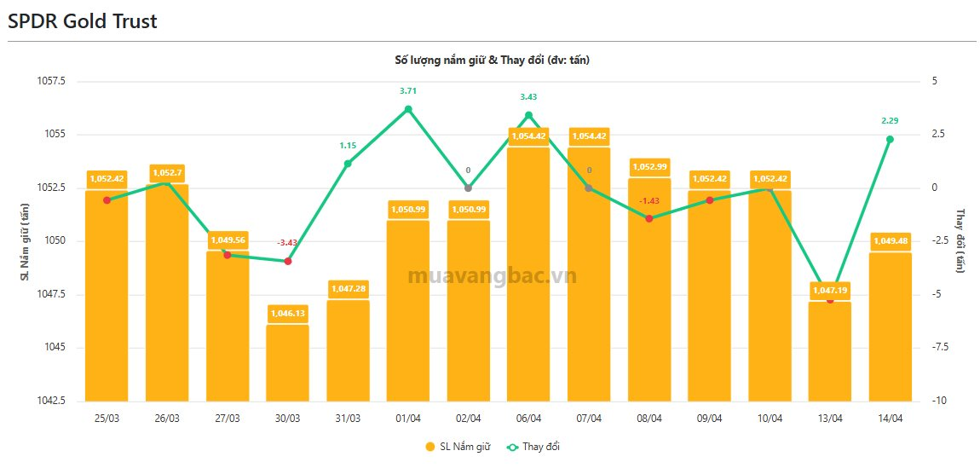The image size is (980, 468).
Task: Click the 09/04 bar labeled 1,052.42
Action: [x=709, y=296]
